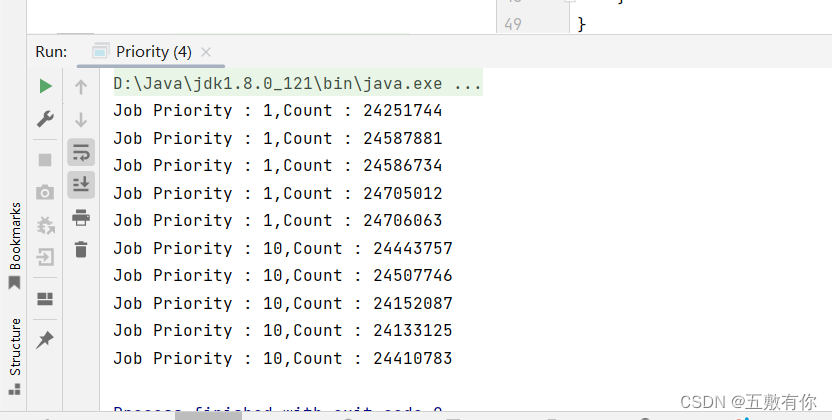
Task: Click the Print console output icon
Action: click(81, 217)
